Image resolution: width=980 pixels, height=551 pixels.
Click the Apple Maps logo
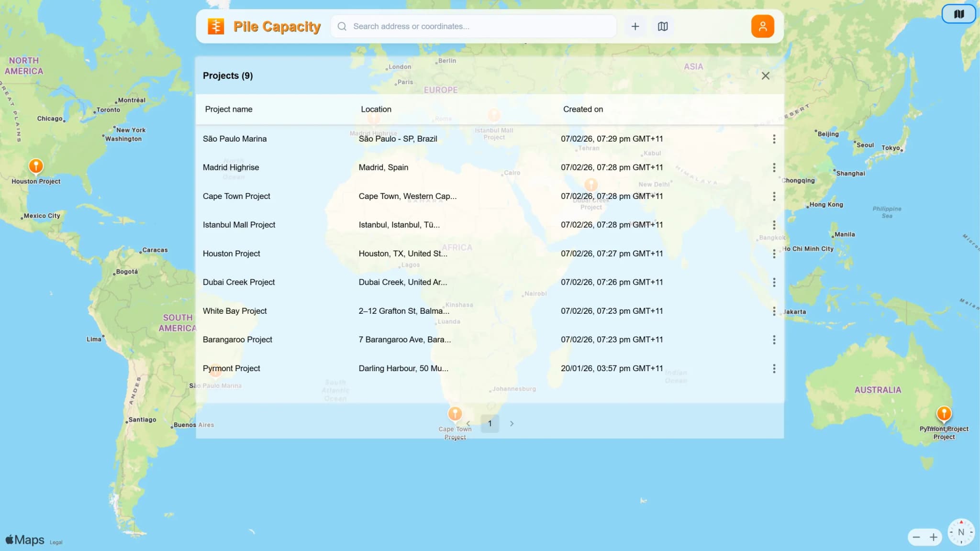(25, 540)
